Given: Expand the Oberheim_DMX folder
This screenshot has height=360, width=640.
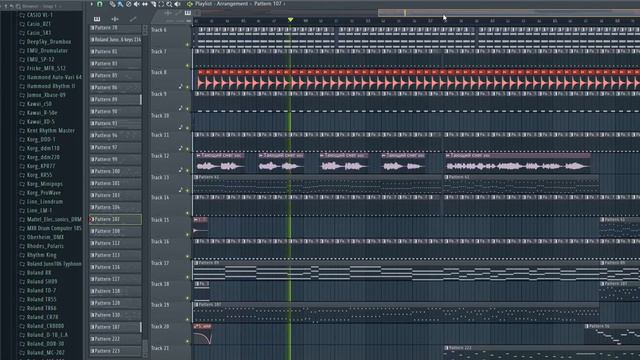Looking at the screenshot, I should point(42,237).
